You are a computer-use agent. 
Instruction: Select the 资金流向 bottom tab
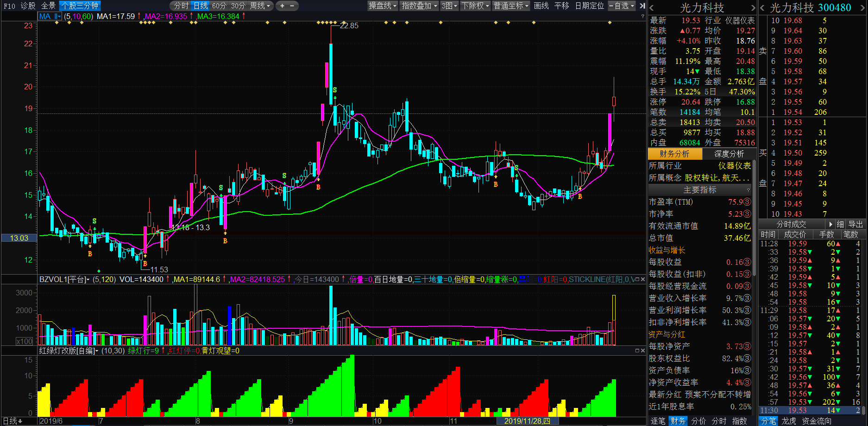point(817,421)
